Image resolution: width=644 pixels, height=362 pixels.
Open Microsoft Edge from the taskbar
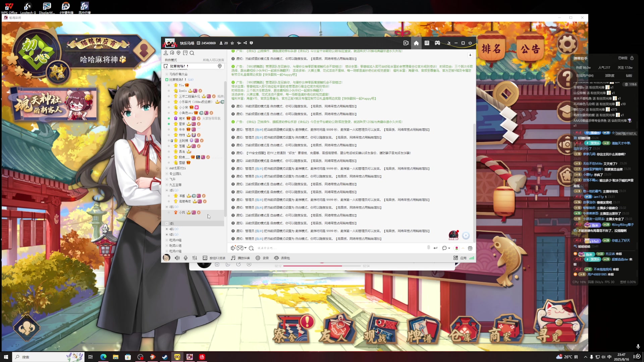point(103,357)
